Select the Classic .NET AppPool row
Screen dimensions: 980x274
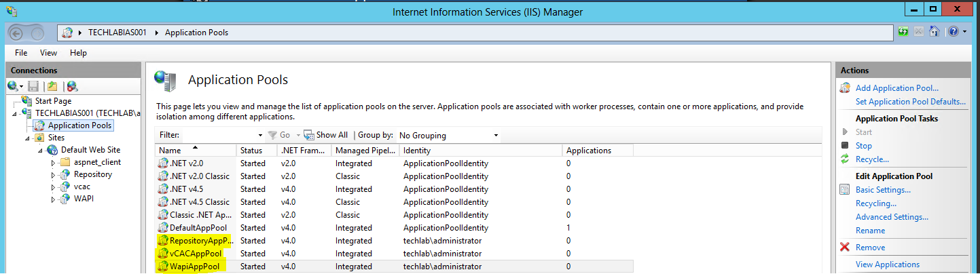point(394,215)
